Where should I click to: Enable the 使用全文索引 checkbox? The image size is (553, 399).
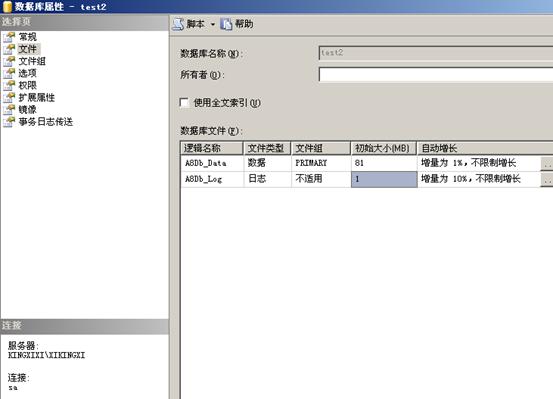click(x=184, y=103)
